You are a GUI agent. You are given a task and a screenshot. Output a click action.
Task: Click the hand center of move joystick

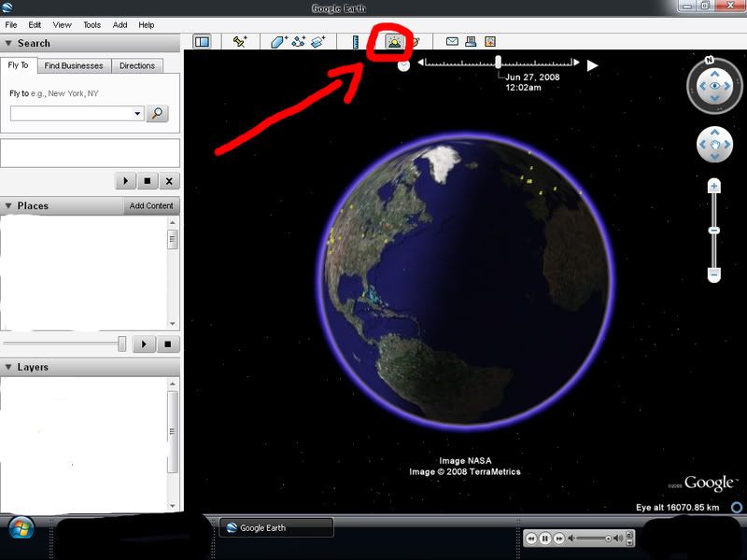click(x=714, y=145)
